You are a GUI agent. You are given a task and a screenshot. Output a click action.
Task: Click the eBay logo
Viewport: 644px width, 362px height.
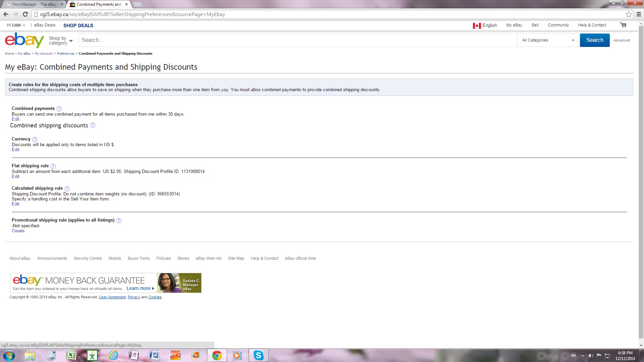click(x=24, y=40)
